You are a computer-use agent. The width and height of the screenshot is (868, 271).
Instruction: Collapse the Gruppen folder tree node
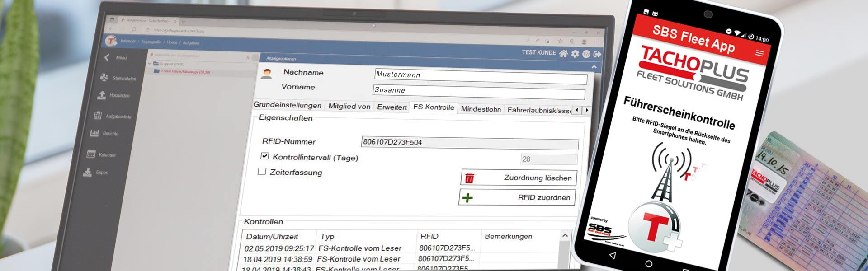(150, 64)
